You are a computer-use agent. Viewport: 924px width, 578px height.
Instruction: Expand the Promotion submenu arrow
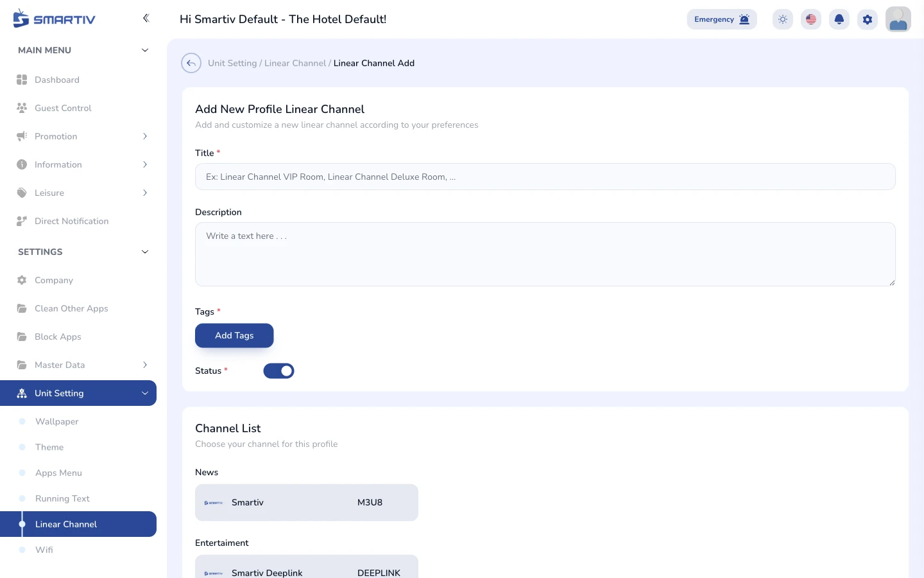click(145, 136)
